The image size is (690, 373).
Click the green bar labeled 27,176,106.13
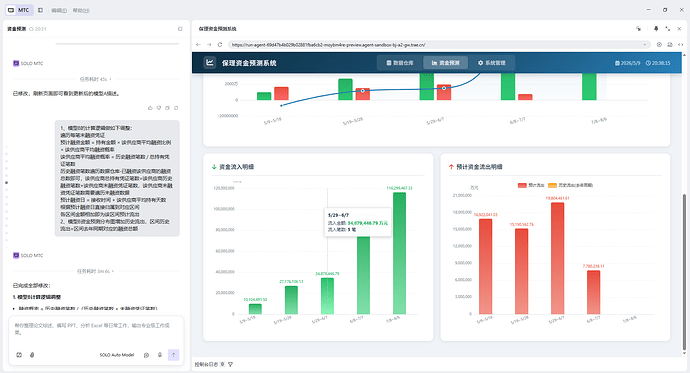(x=291, y=300)
